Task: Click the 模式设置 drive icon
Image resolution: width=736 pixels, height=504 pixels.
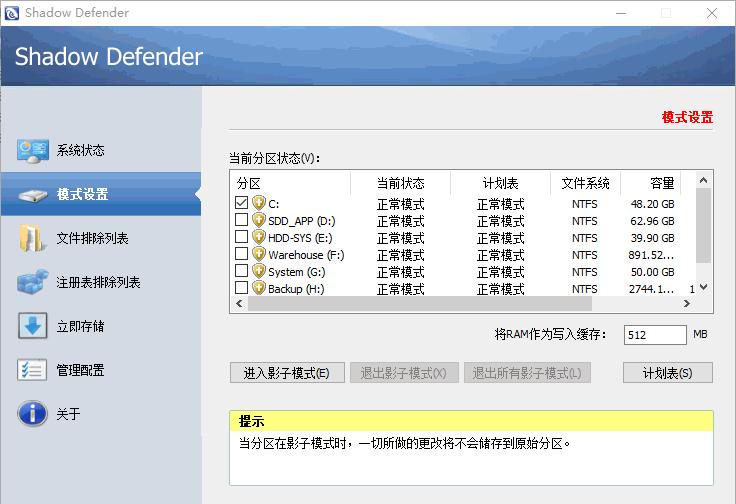Action: 32,195
